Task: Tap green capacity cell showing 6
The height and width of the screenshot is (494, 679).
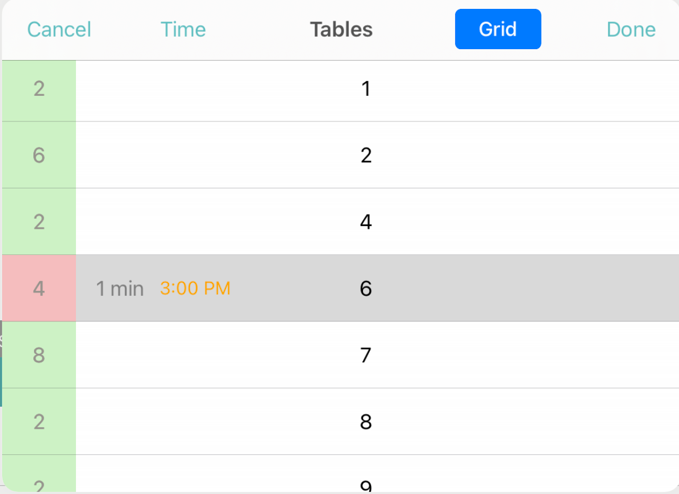Action: [x=39, y=155]
